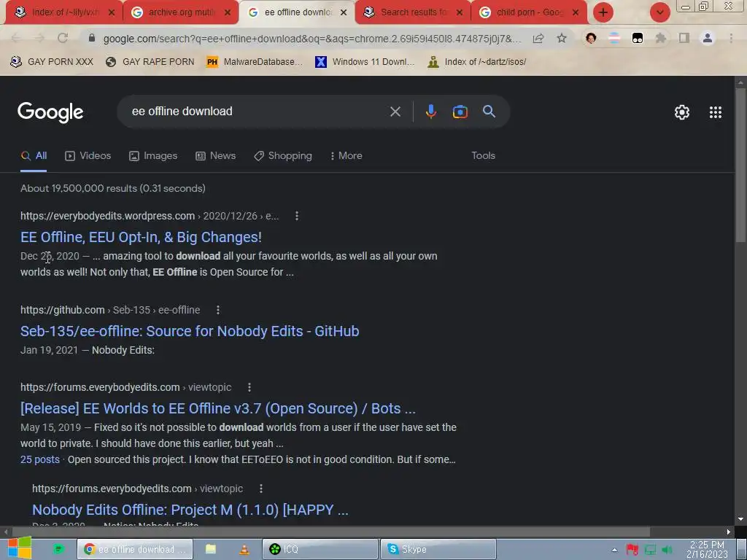Open 'EE Offline, EEU Opt-In, & Big Changes!' link

(141, 237)
